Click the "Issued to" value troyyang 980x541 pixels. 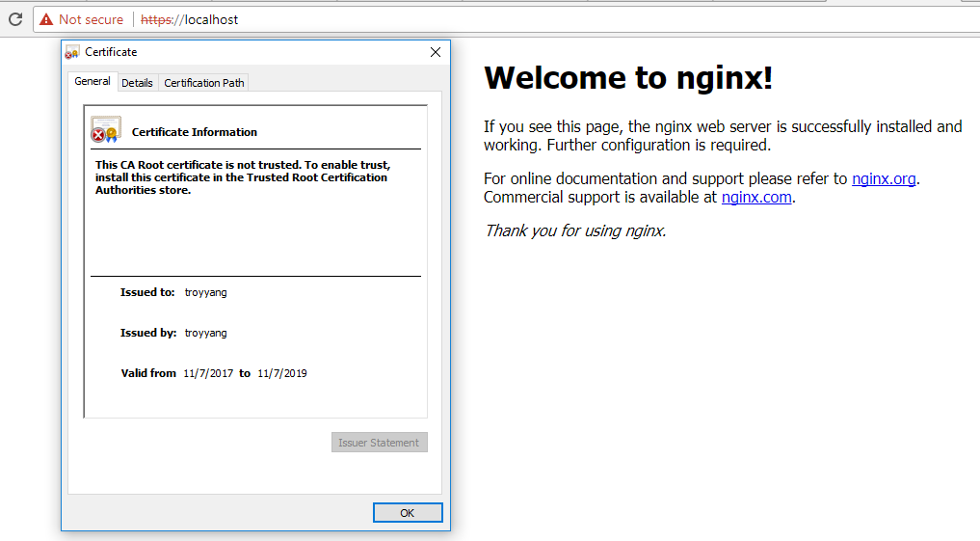click(205, 292)
